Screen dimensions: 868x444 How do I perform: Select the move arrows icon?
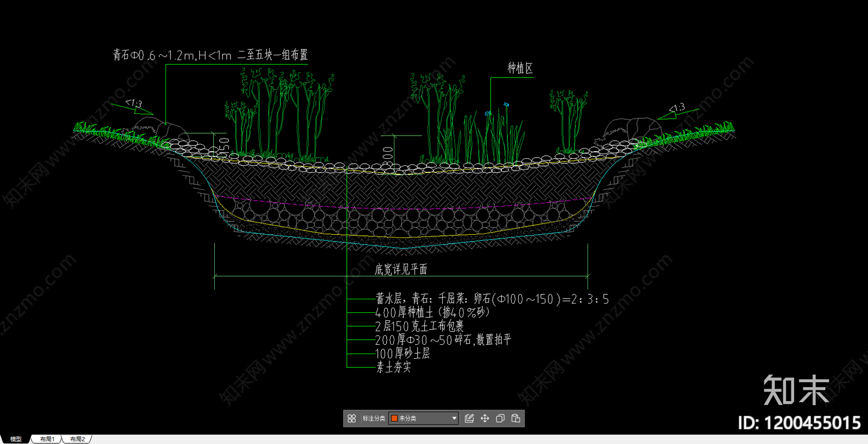pos(485,419)
